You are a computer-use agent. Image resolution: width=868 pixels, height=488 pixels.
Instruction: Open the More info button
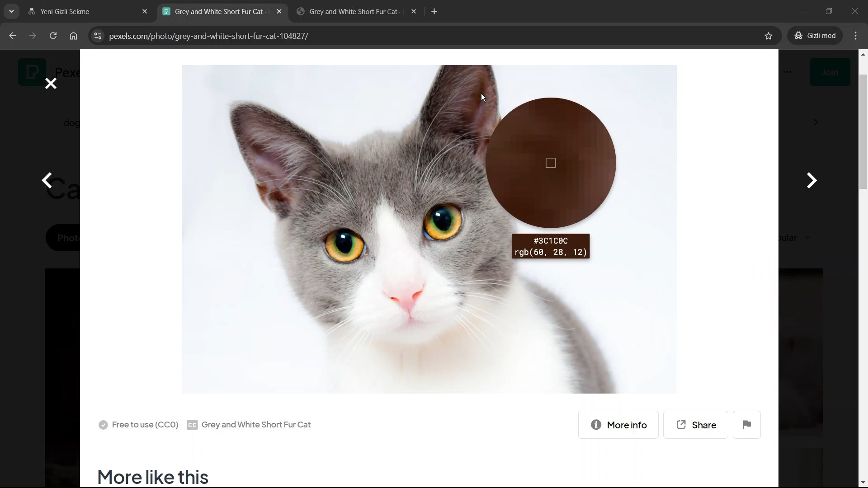tap(618, 425)
